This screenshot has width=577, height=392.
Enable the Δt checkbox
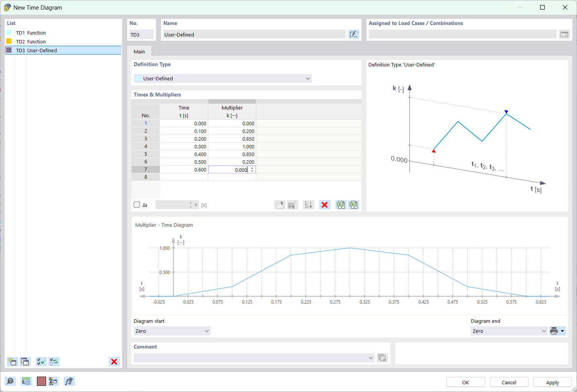click(137, 204)
